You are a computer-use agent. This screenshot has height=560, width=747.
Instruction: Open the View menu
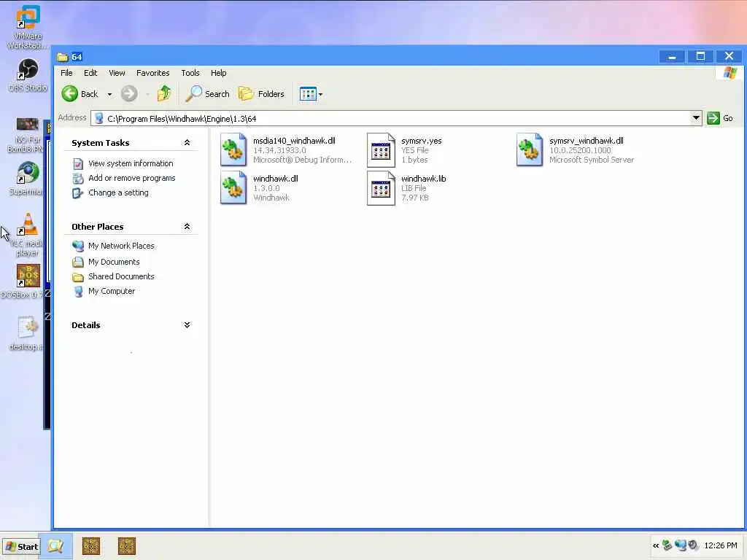pos(117,73)
